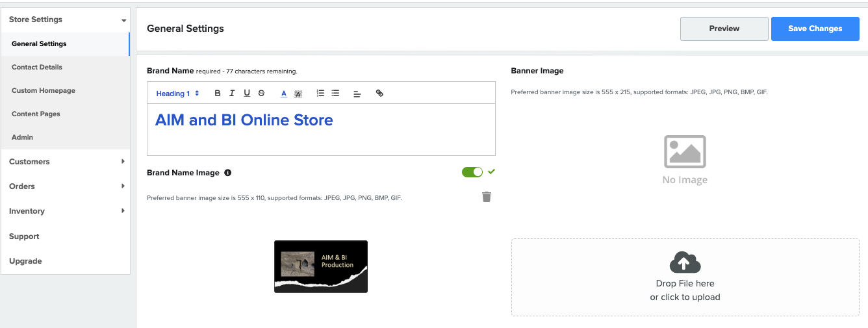Click the cloud upload icon in drop zone
The height and width of the screenshot is (328, 868).
click(685, 262)
